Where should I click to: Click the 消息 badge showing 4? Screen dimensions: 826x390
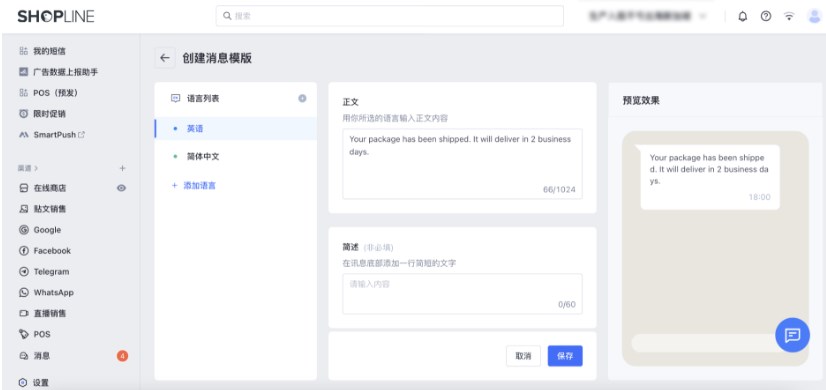[x=122, y=356]
